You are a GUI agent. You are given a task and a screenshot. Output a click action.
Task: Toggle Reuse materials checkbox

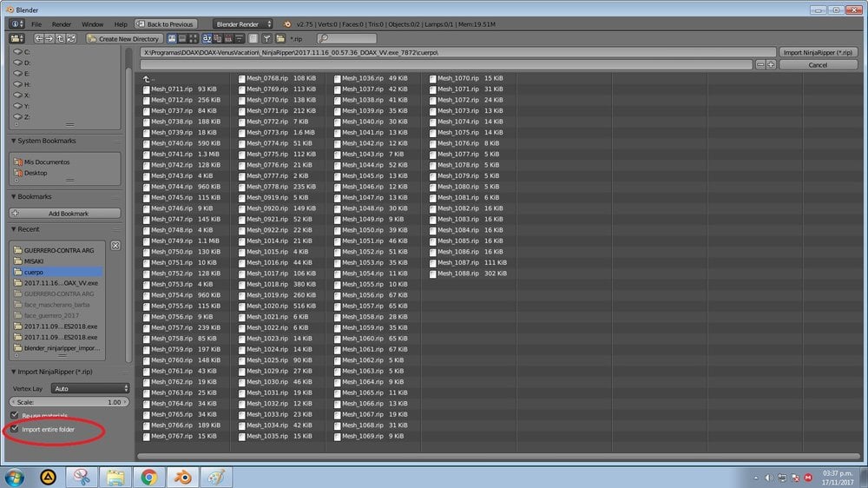coord(15,415)
